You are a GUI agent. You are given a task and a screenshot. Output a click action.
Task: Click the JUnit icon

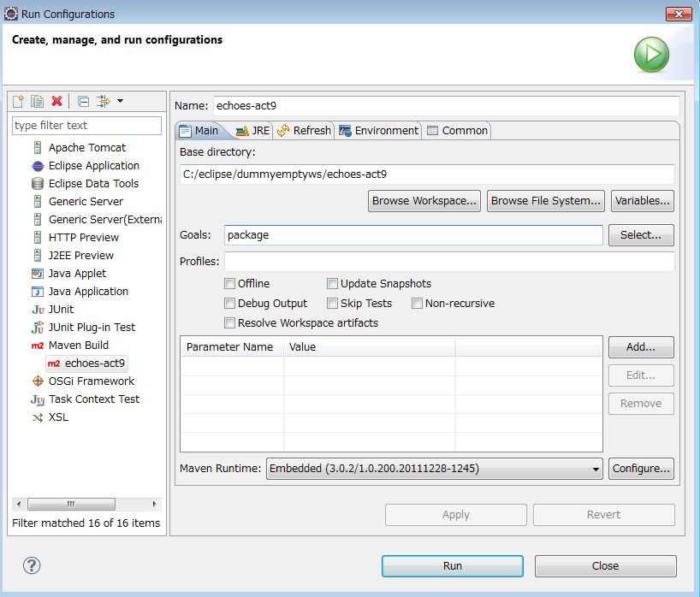click(x=38, y=310)
